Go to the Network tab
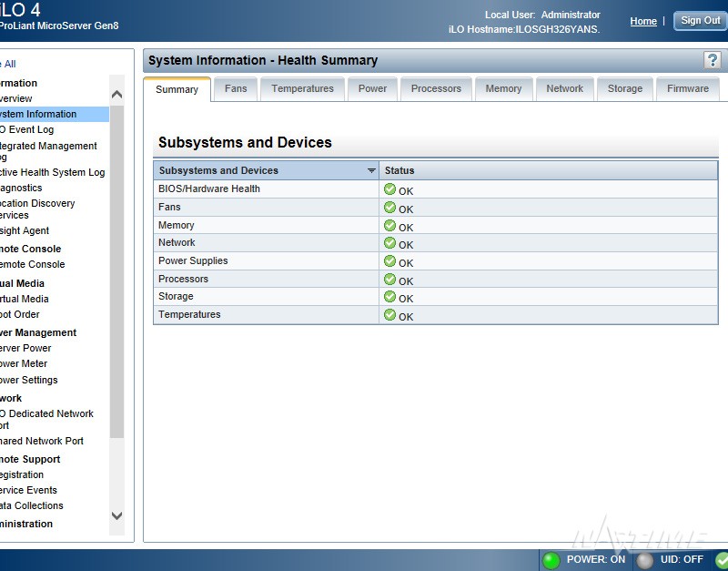Image resolution: width=728 pixels, height=571 pixels. 564,88
